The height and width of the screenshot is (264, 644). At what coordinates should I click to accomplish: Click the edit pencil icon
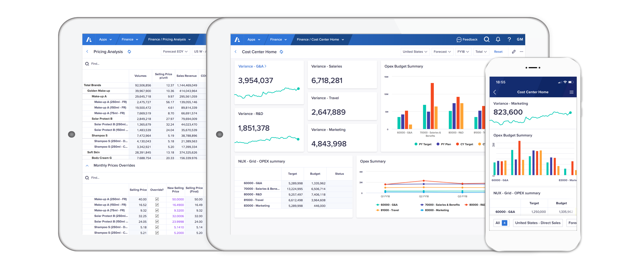point(514,52)
